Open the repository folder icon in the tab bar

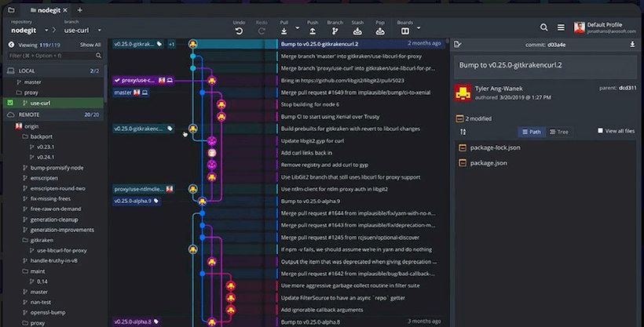point(11,10)
